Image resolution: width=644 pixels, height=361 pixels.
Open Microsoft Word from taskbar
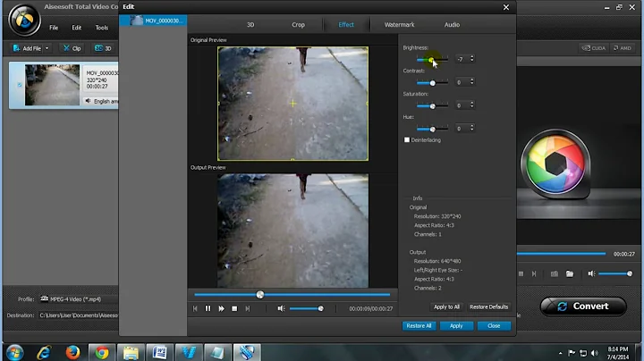[x=160, y=352]
